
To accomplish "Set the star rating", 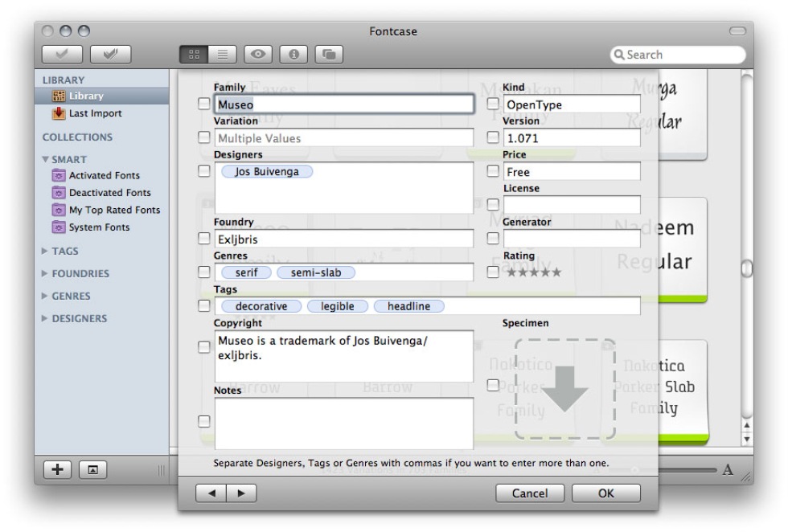I will point(533,272).
